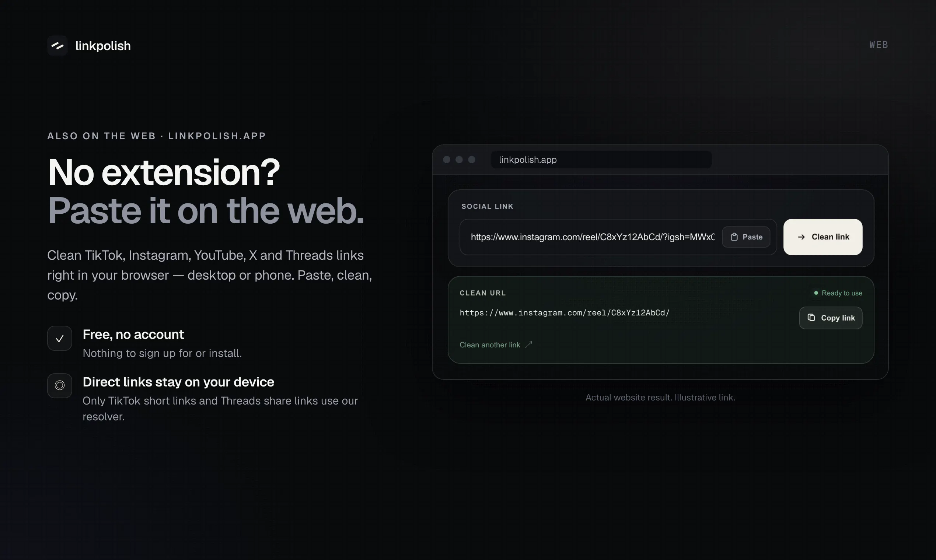Click the 'Free, no account' heading

click(133, 334)
